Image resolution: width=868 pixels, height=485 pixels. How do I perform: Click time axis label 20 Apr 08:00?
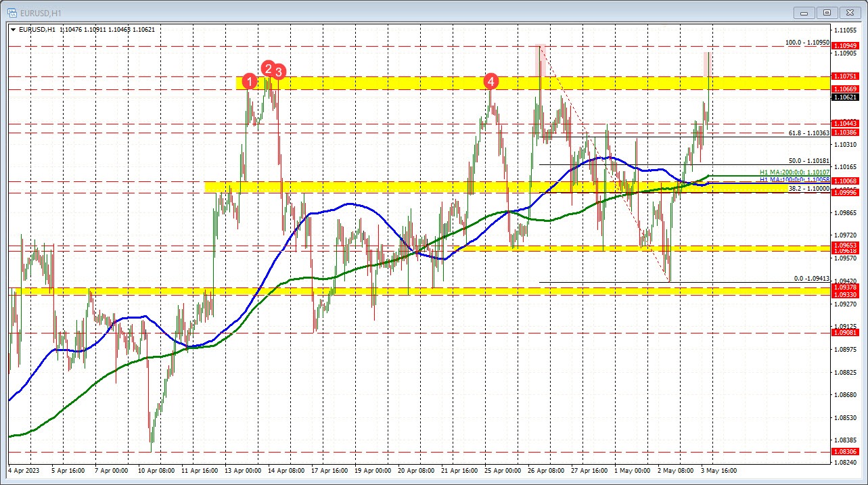coord(416,469)
